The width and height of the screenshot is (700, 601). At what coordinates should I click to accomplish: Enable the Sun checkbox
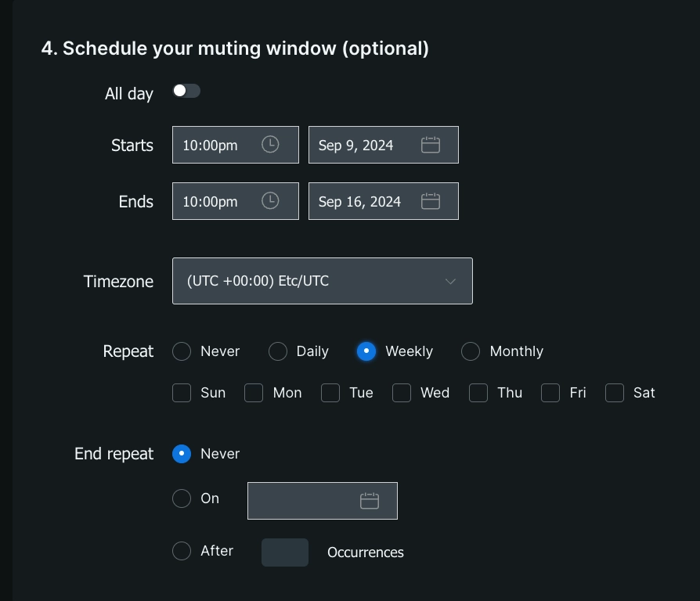click(x=182, y=393)
